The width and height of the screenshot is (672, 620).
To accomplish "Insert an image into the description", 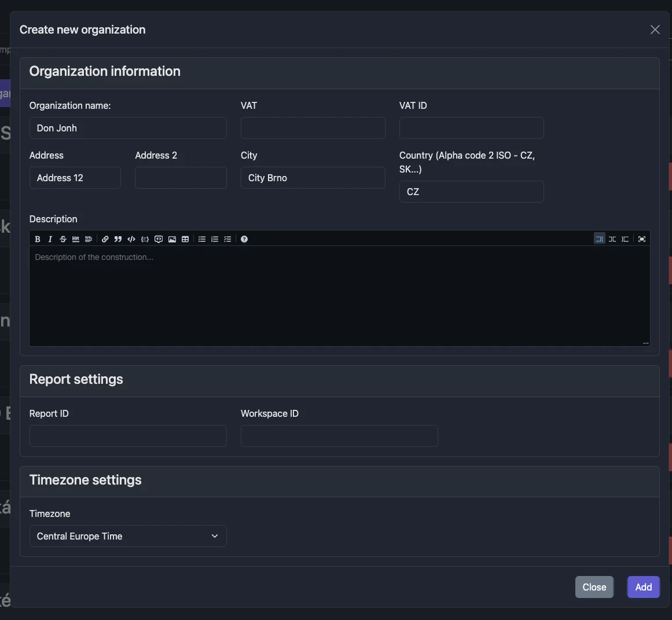I will [172, 239].
